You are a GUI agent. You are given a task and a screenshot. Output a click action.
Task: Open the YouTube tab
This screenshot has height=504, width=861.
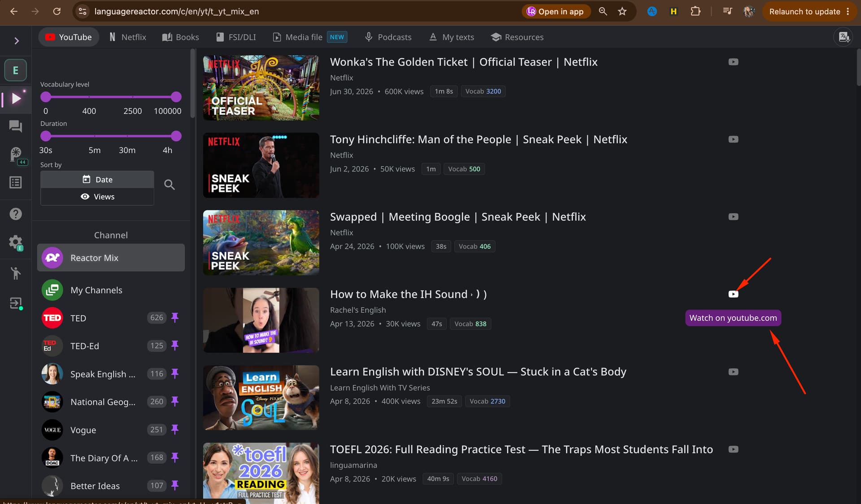[69, 37]
